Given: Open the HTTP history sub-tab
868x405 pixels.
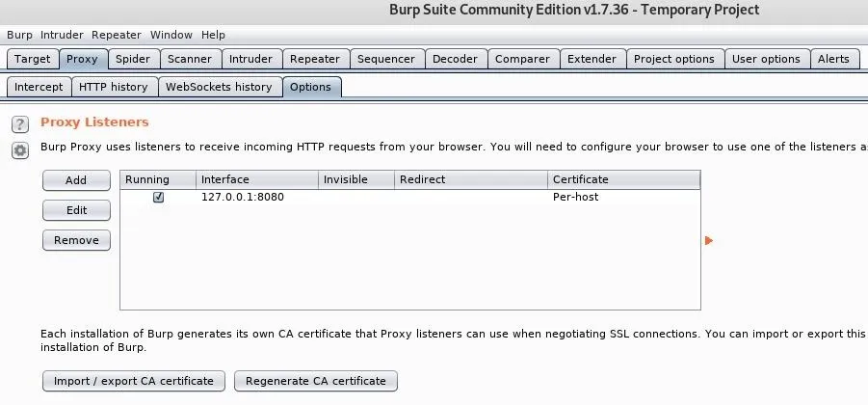Looking at the screenshot, I should point(114,87).
